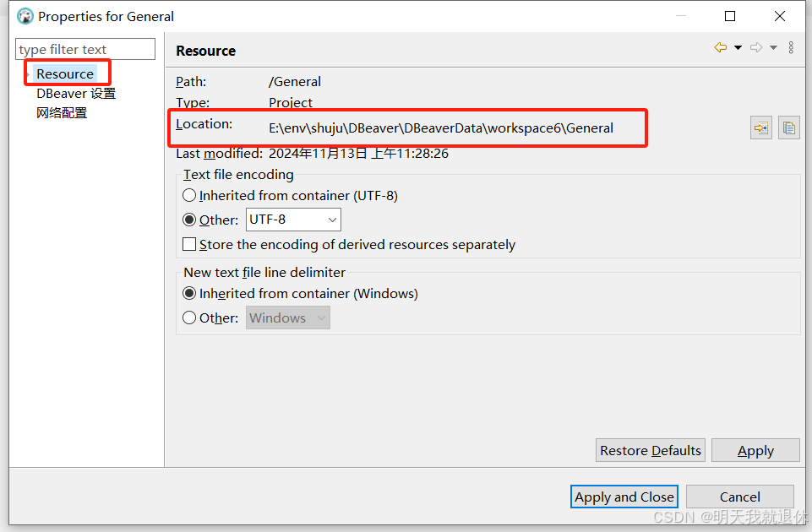Select Inherited from container (UTF-8) radio

click(189, 196)
